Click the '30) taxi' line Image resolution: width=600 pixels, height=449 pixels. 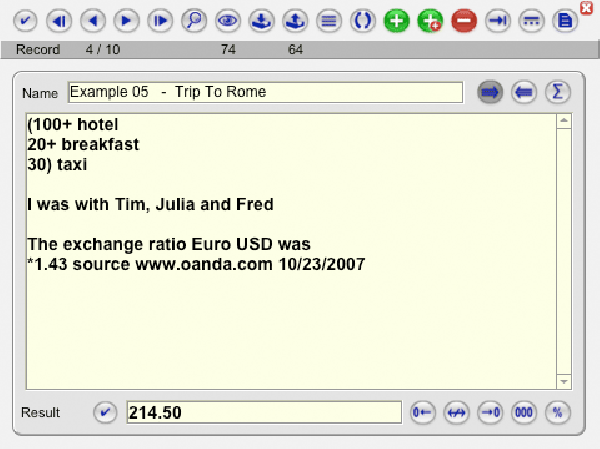[x=57, y=165]
